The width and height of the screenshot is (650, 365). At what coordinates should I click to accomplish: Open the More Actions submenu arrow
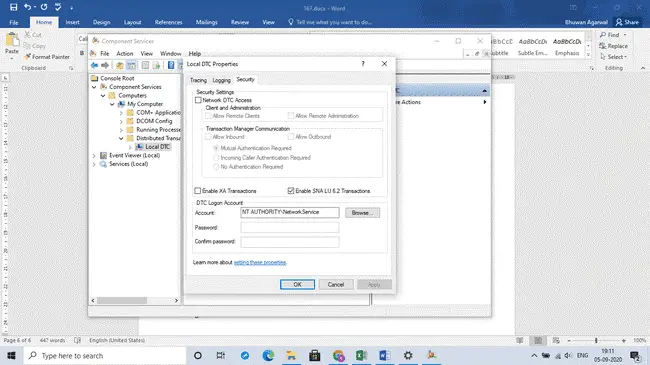(x=485, y=102)
